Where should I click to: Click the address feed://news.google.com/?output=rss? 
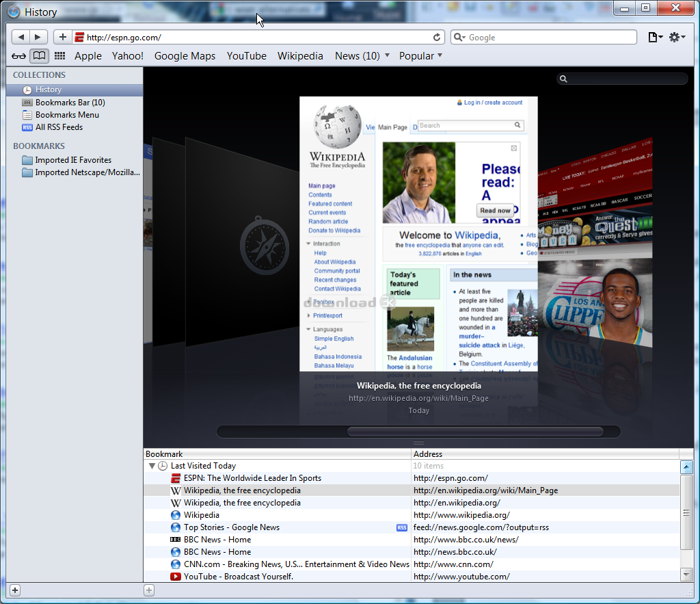point(481,527)
